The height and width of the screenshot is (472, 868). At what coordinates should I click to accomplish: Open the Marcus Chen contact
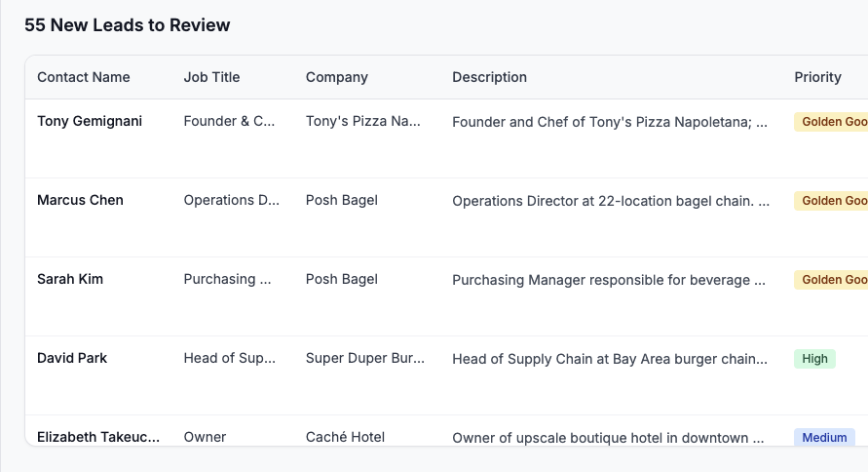80,201
